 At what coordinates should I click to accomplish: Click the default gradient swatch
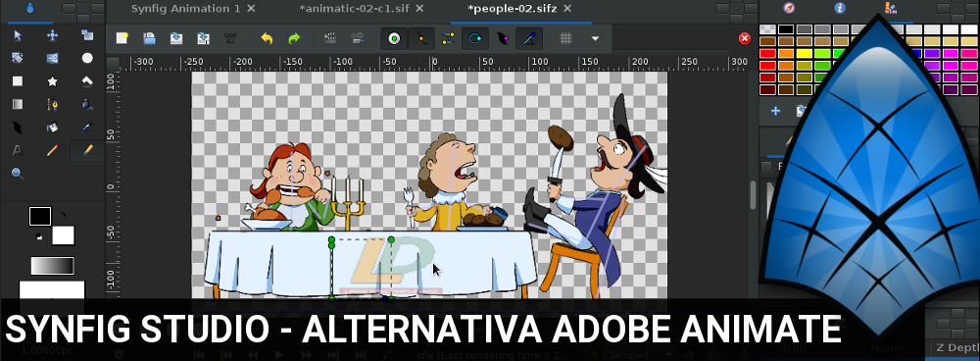pyautogui.click(x=53, y=266)
